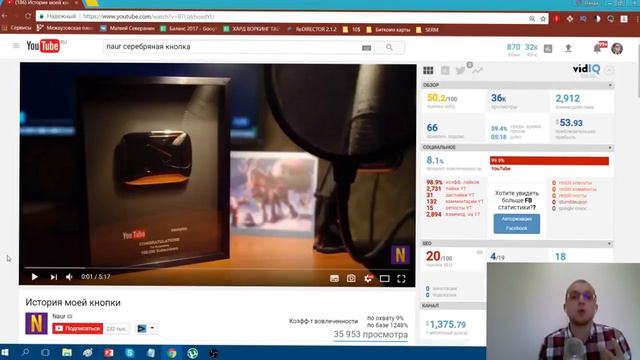The height and width of the screenshot is (360, 640).
Task: Collapse the SEO section arrow
Action: click(609, 243)
